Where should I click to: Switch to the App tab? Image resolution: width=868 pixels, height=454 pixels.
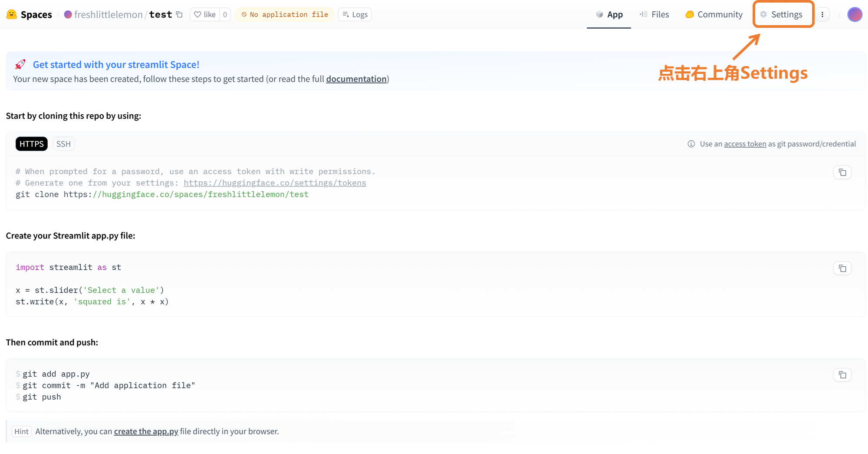(x=609, y=14)
